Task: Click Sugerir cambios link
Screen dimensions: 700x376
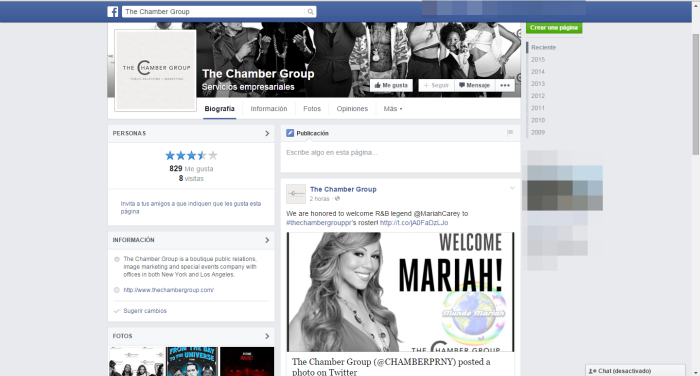Action: (145, 311)
